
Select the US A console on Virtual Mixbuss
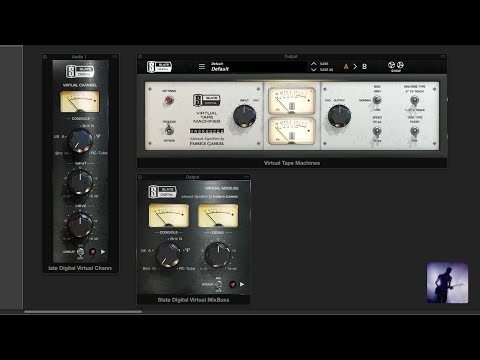pos(147,250)
